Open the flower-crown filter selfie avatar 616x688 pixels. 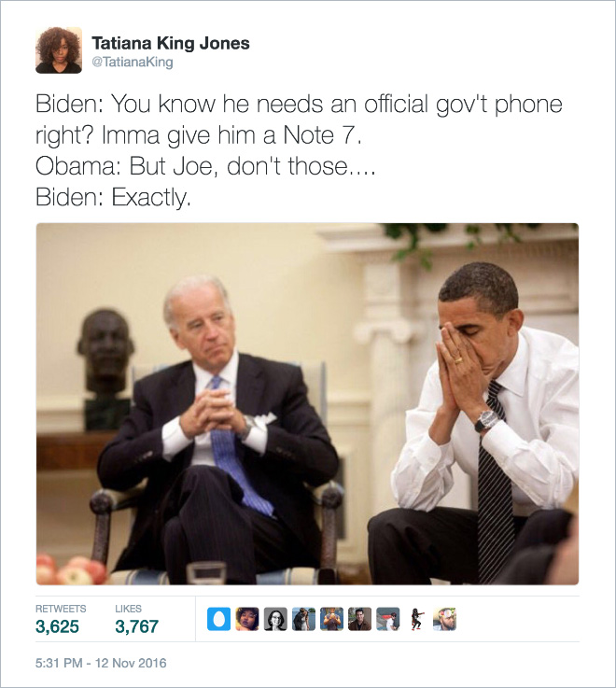coord(445,619)
